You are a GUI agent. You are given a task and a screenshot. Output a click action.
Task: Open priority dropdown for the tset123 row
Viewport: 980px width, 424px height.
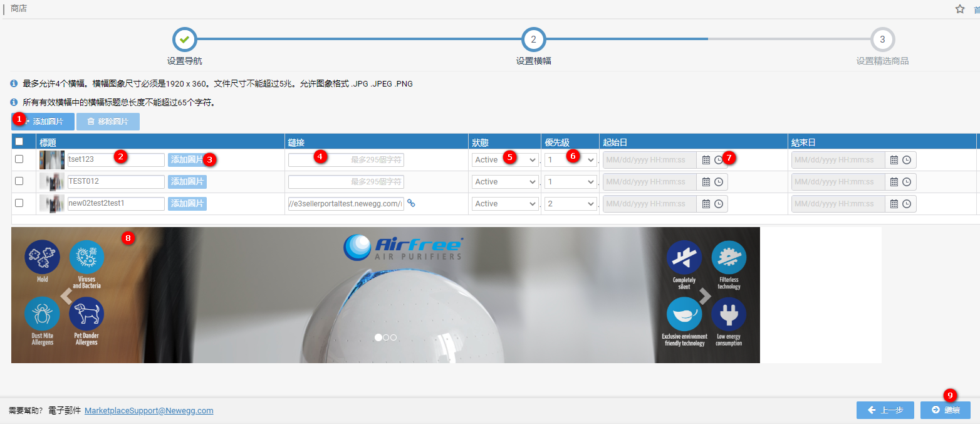[x=571, y=160]
